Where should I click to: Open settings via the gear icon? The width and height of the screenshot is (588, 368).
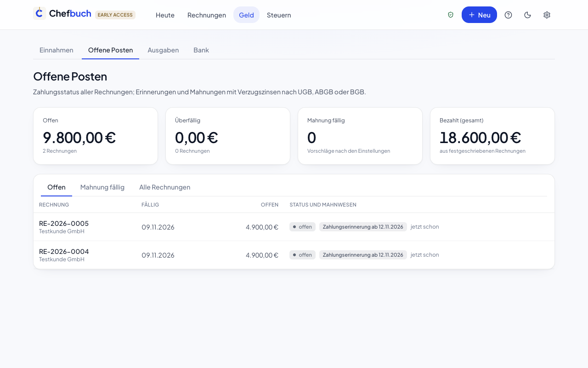coord(547,15)
